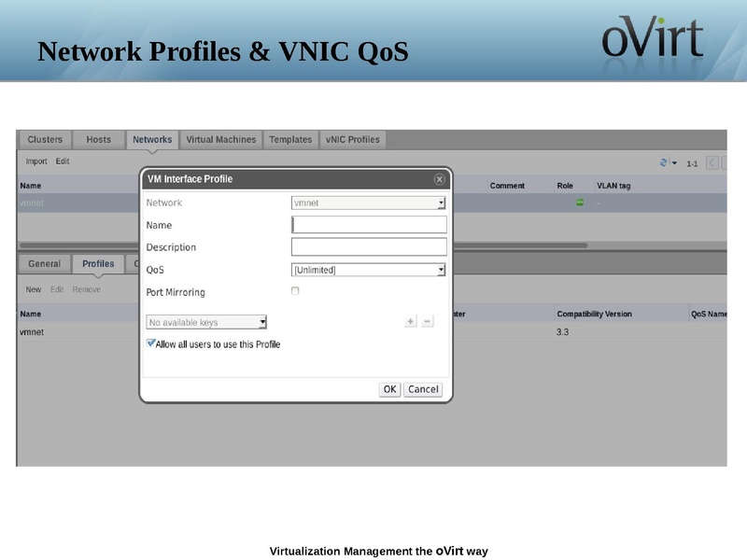The height and width of the screenshot is (560, 747).
Task: Enable Port Mirroring
Action: click(295, 292)
